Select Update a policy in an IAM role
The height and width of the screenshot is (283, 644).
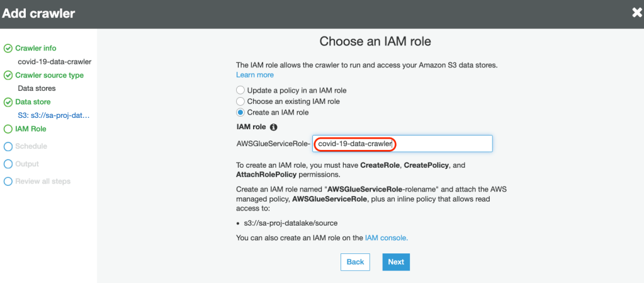(240, 90)
